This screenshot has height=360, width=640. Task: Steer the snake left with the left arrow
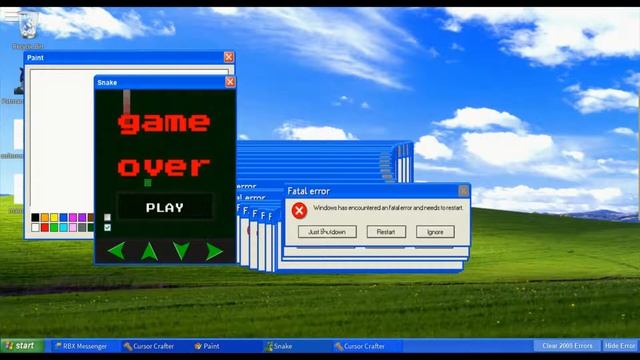click(117, 251)
